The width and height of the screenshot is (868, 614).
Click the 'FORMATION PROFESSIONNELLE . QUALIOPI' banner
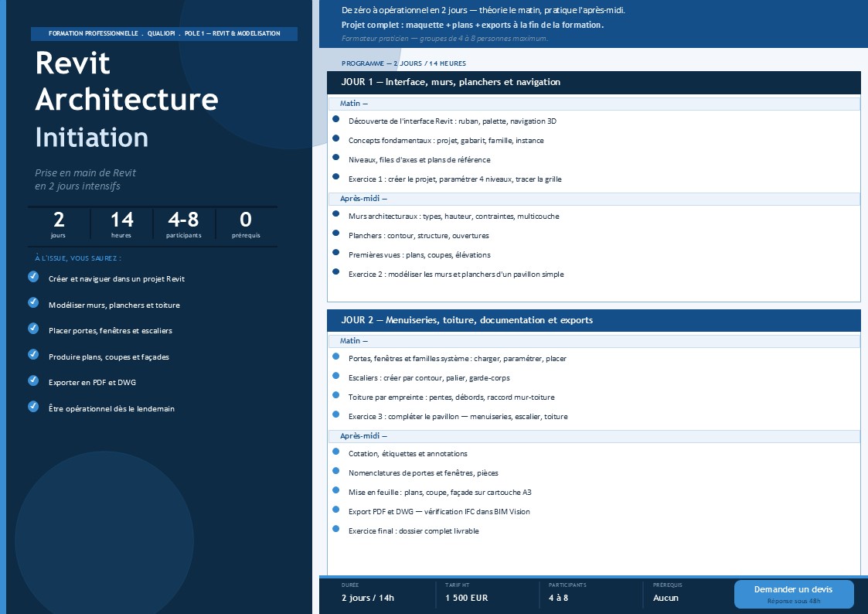(164, 34)
